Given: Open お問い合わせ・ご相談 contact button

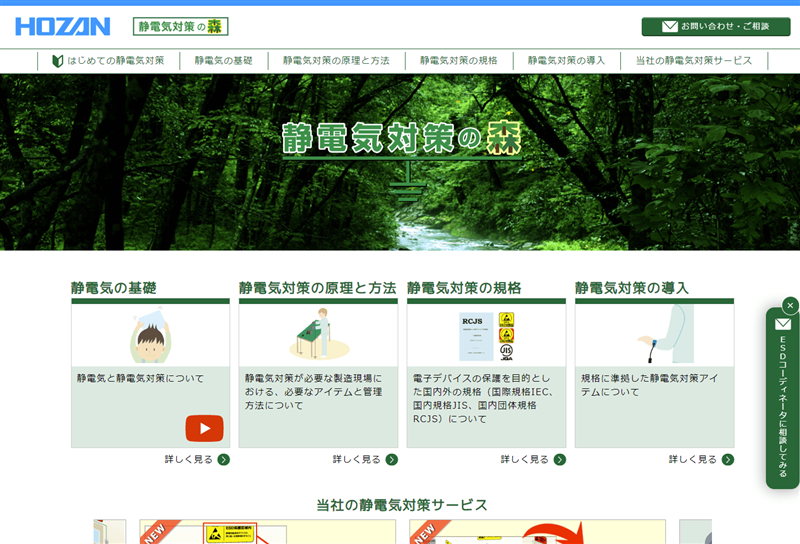Looking at the screenshot, I should tap(715, 26).
